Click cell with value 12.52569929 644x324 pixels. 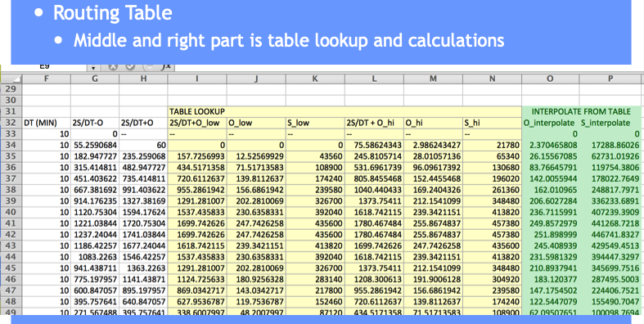256,156
